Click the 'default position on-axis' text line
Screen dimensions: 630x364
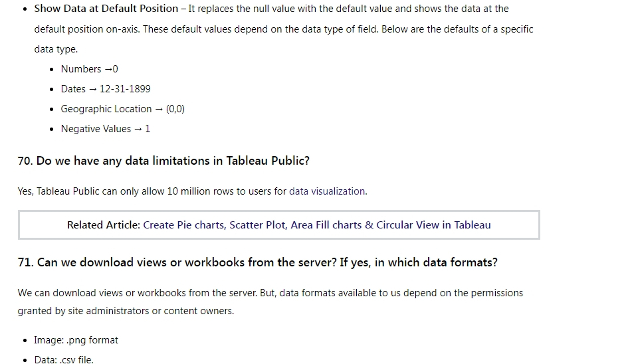[x=284, y=29]
